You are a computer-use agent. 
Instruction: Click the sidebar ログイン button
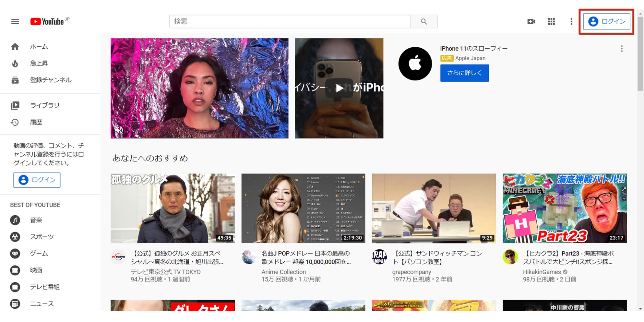[37, 180]
